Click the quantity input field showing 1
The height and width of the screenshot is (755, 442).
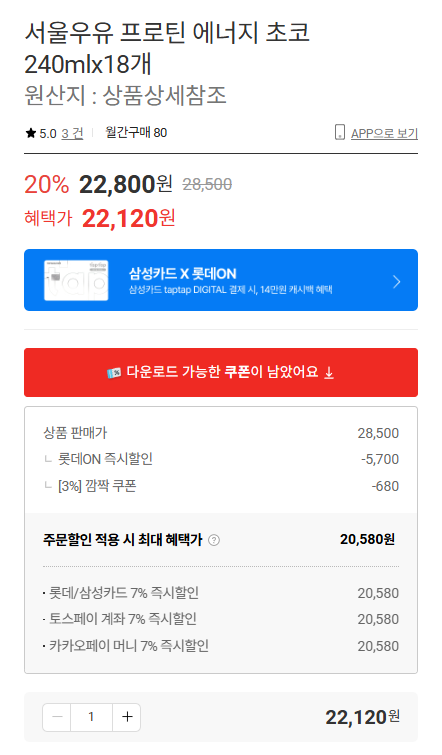(91, 717)
